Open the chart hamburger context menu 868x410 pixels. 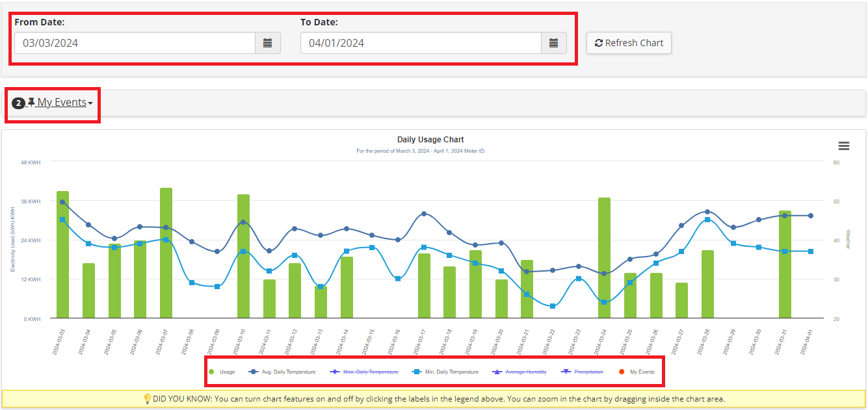pos(844,146)
